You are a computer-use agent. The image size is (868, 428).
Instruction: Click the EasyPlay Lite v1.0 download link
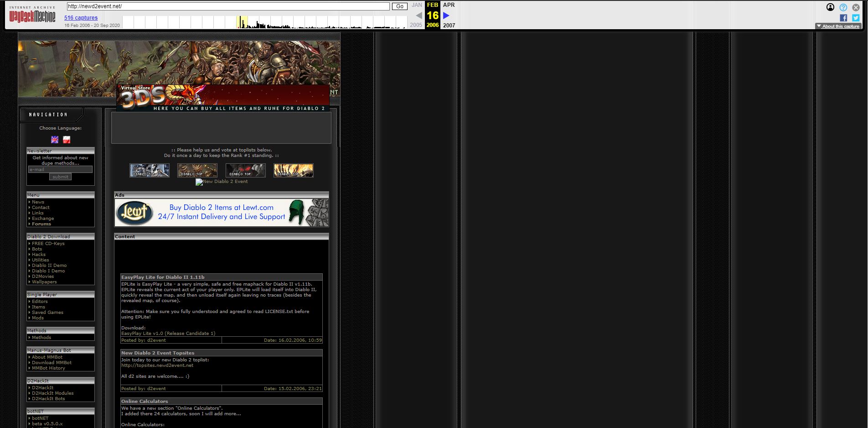point(168,334)
